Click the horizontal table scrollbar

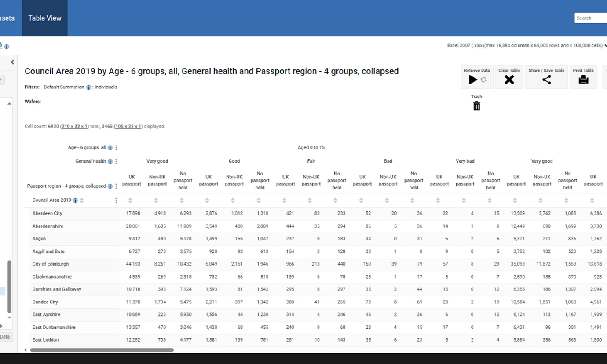pyautogui.click(x=102, y=350)
